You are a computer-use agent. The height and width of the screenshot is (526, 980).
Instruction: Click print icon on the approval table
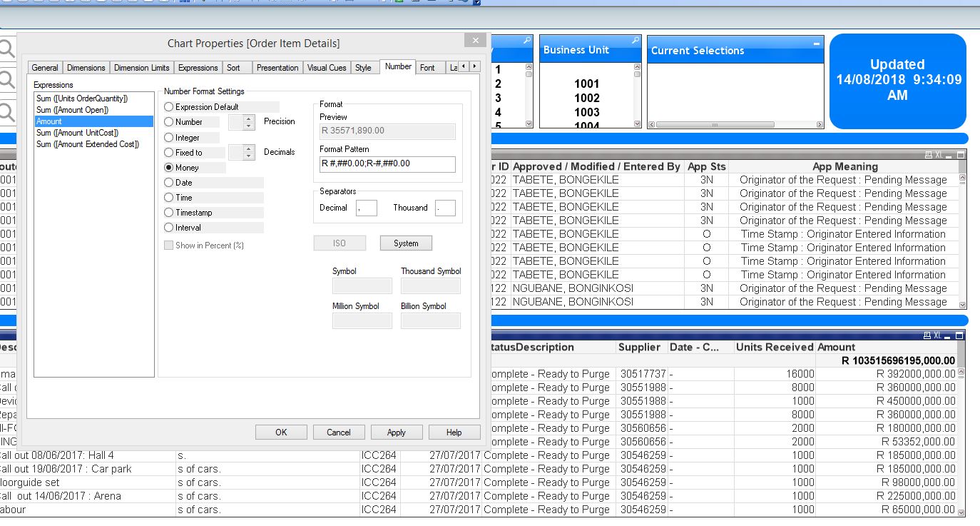click(928, 155)
